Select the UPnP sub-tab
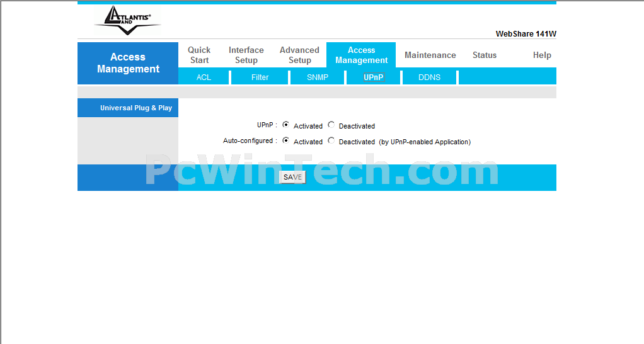The height and width of the screenshot is (344, 644). pos(374,77)
